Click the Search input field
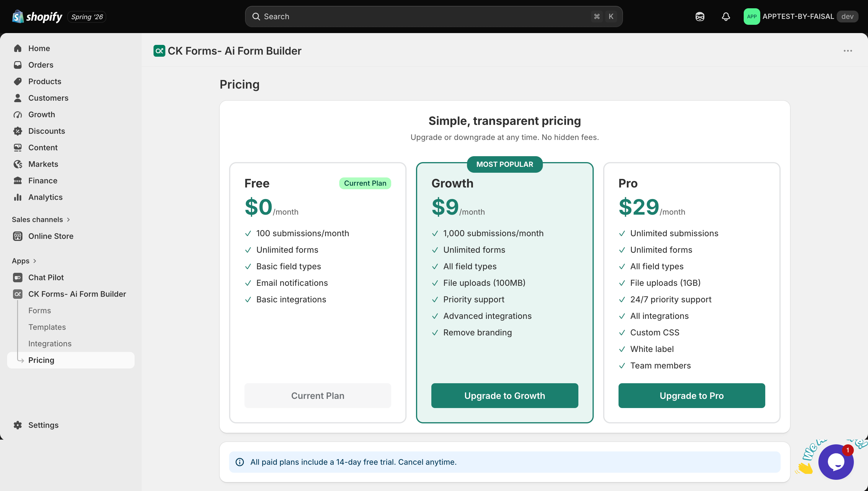Screen dimensions: 868x491 (434, 17)
